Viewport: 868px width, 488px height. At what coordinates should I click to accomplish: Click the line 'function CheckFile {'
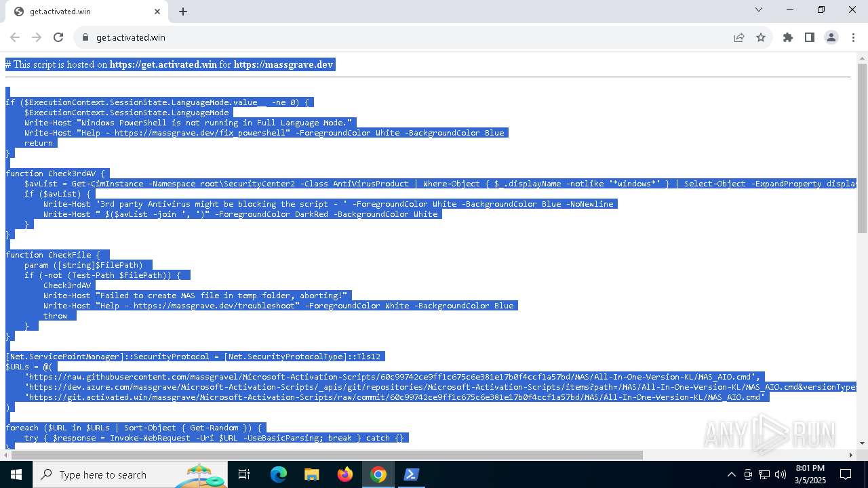[54, 255]
